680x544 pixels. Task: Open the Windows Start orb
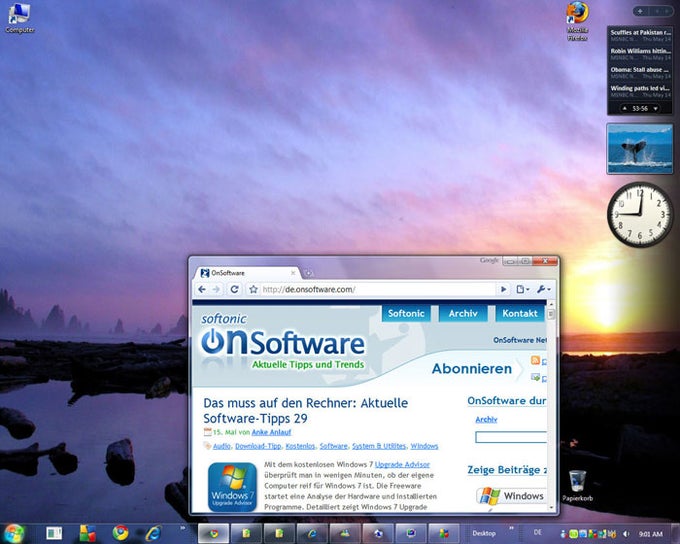pos(13,533)
